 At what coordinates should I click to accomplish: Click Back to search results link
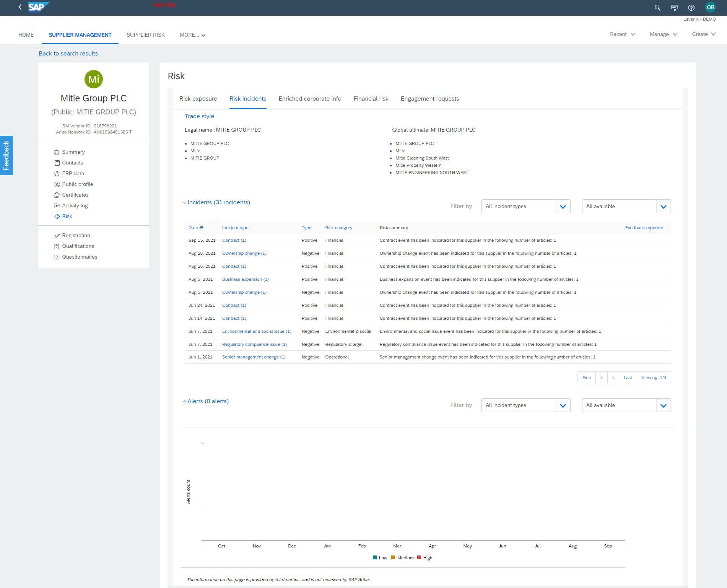point(68,54)
